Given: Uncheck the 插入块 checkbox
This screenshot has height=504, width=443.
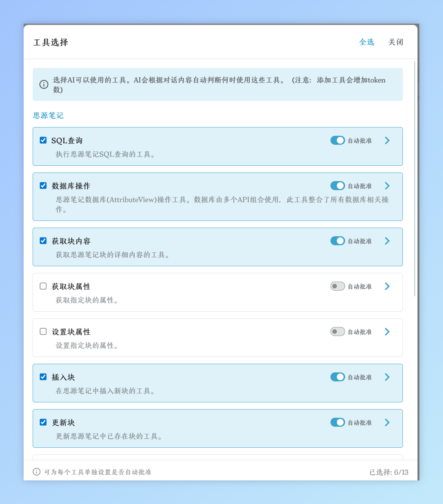Looking at the screenshot, I should (x=43, y=377).
